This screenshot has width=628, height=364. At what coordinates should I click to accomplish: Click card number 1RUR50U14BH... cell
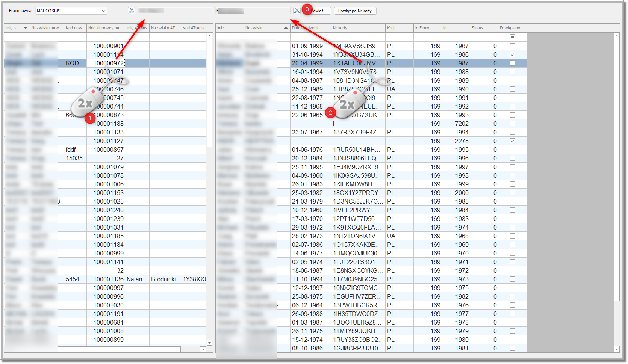359,150
